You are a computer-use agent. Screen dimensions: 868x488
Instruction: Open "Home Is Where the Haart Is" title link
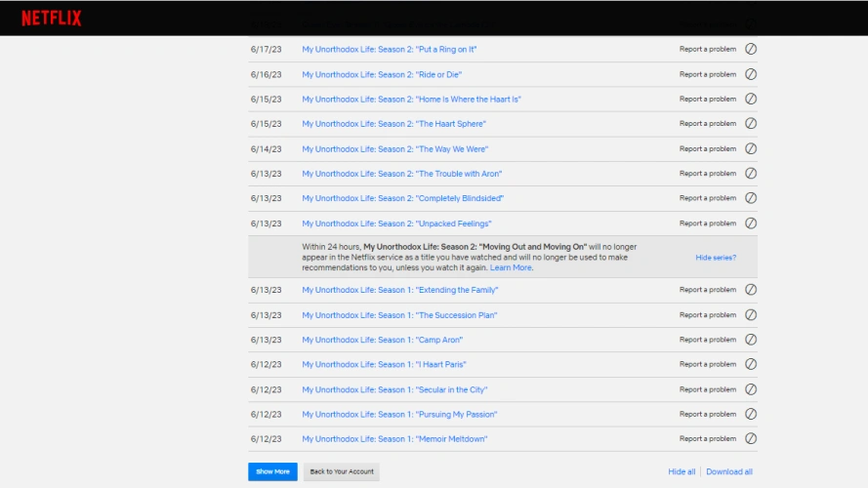coord(411,100)
